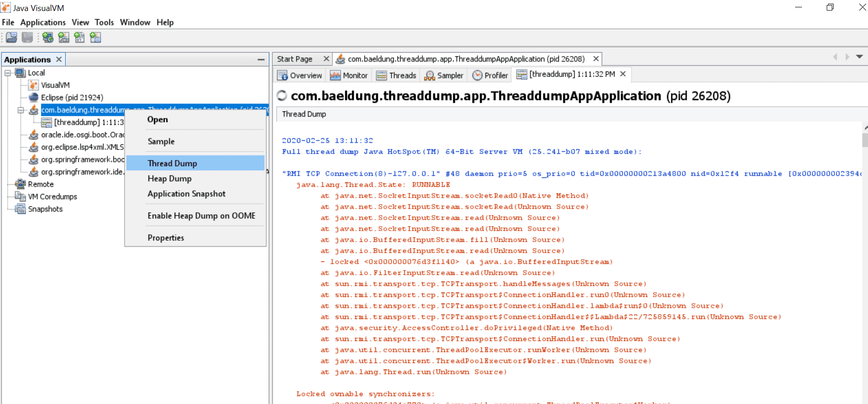The width and height of the screenshot is (868, 404).
Task: Collapse the com.baeldung.threaddump application node
Action: click(x=21, y=110)
